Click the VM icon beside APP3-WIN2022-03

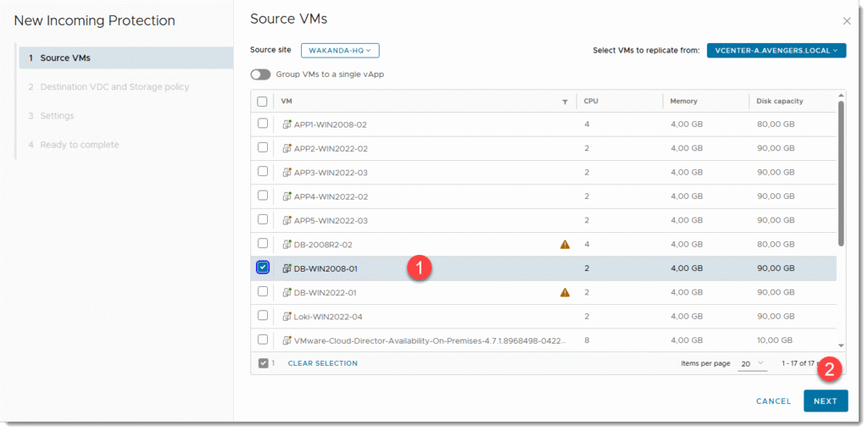tap(287, 173)
